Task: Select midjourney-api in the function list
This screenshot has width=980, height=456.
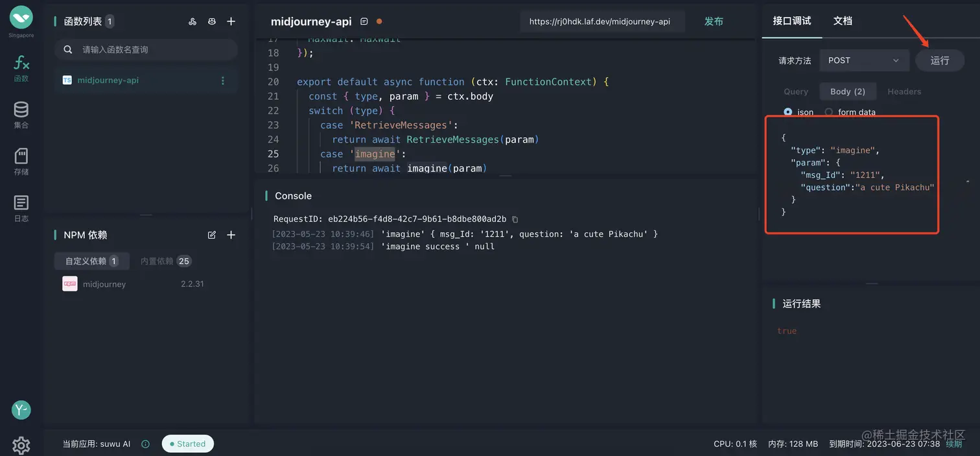Action: [146, 80]
